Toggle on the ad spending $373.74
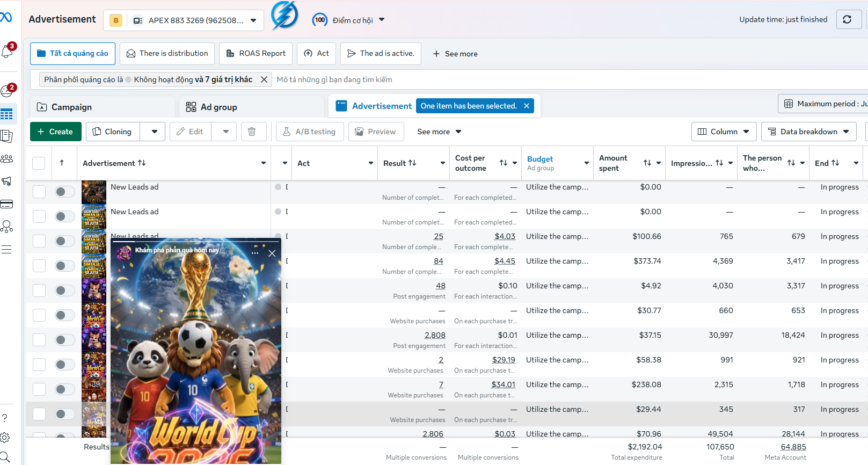This screenshot has height=465, width=868. [65, 266]
